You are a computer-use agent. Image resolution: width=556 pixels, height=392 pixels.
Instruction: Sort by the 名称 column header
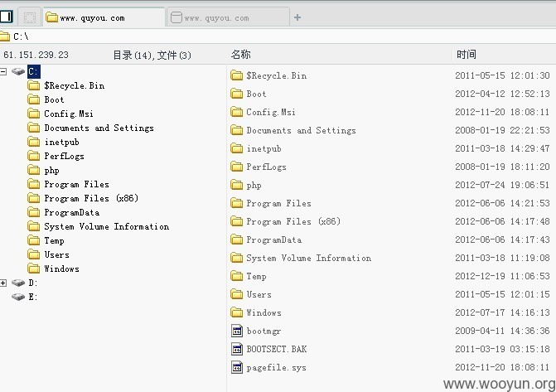pyautogui.click(x=241, y=54)
